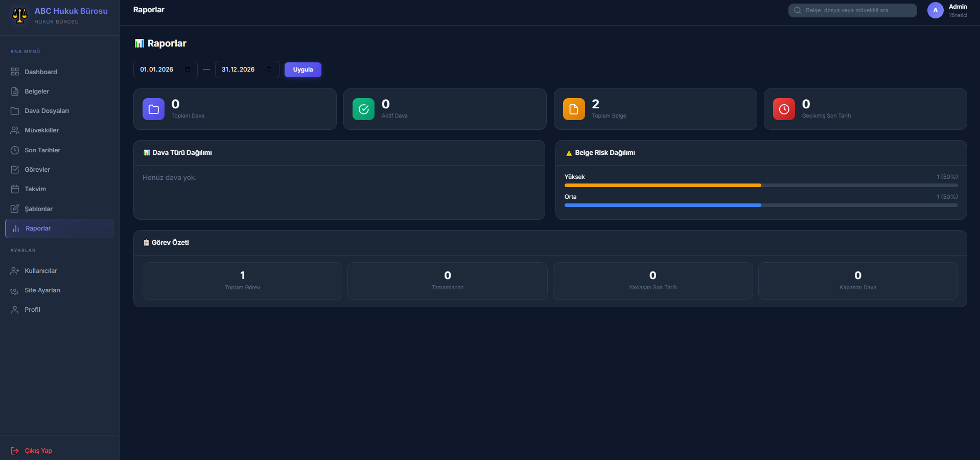Viewport: 980px width, 460px height.
Task: Click the Admin avatar circle
Action: click(936, 10)
